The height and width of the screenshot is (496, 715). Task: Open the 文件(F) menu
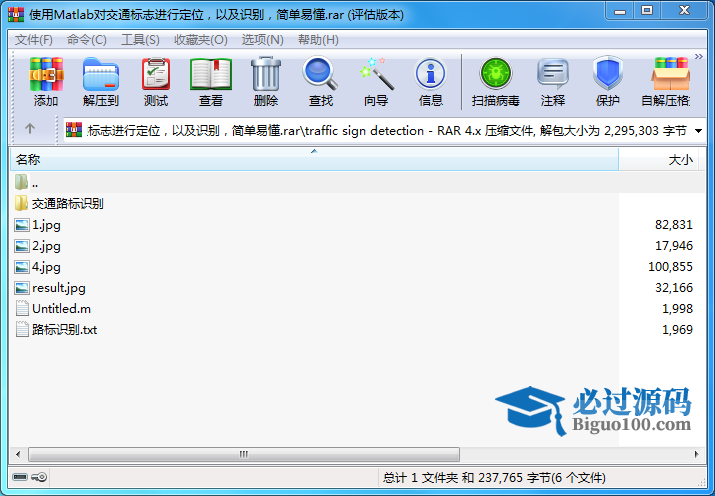pyautogui.click(x=34, y=40)
